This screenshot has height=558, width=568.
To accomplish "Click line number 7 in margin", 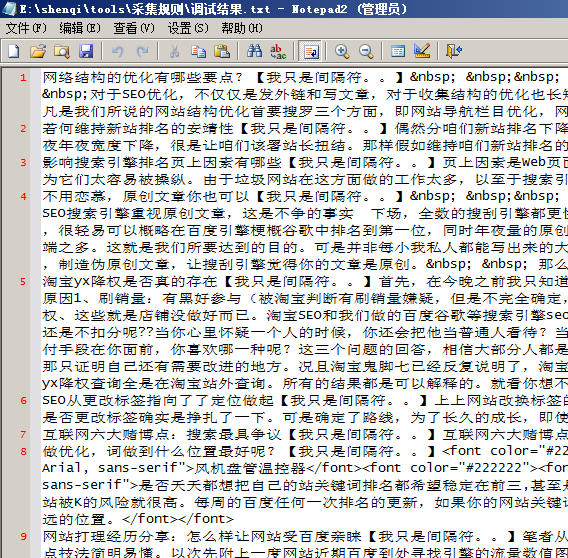I will [23, 435].
